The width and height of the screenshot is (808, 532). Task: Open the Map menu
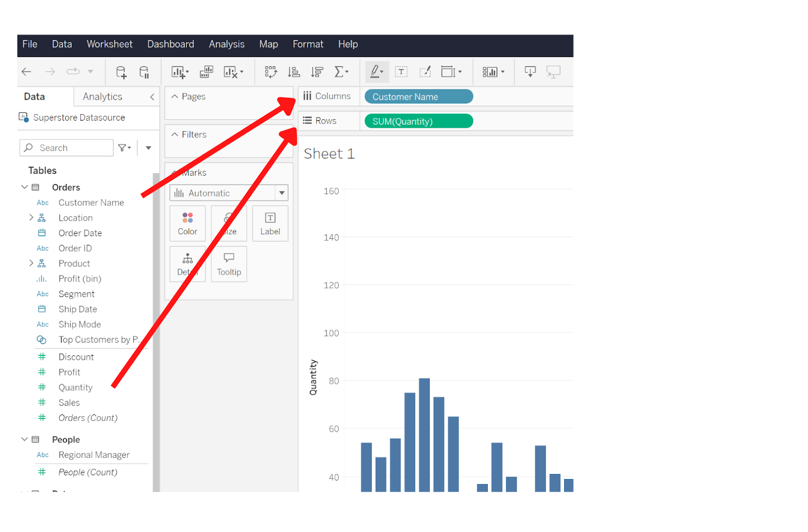tap(269, 44)
